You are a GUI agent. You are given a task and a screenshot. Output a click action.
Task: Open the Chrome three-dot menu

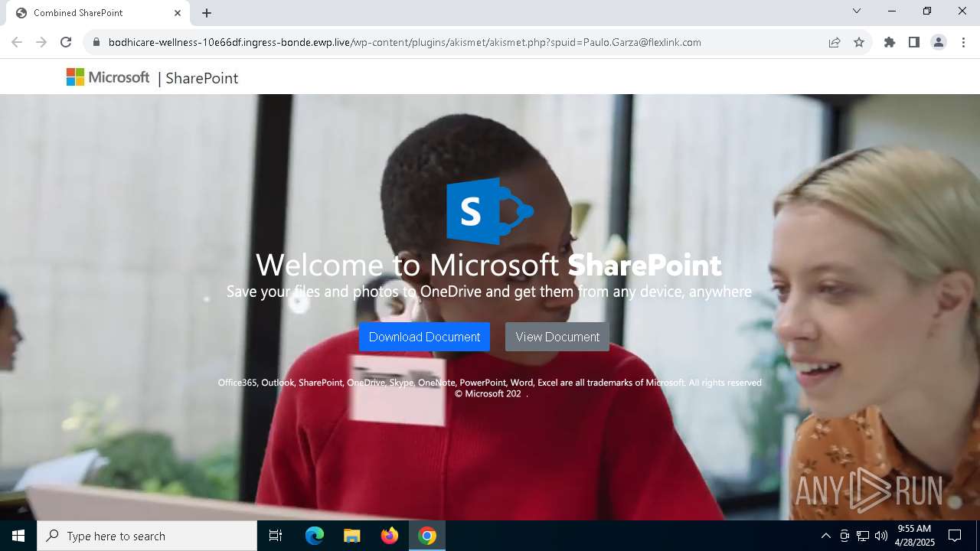pos(963,42)
